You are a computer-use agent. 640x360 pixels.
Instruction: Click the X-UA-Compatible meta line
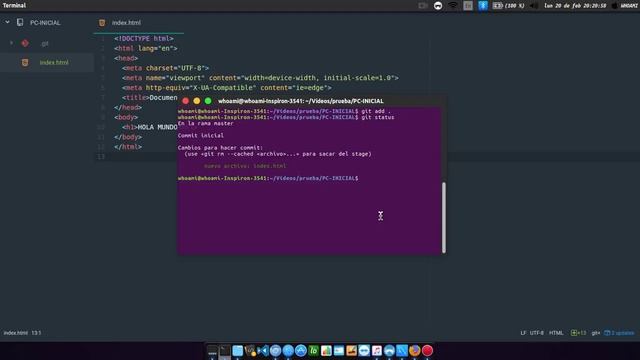[227, 87]
